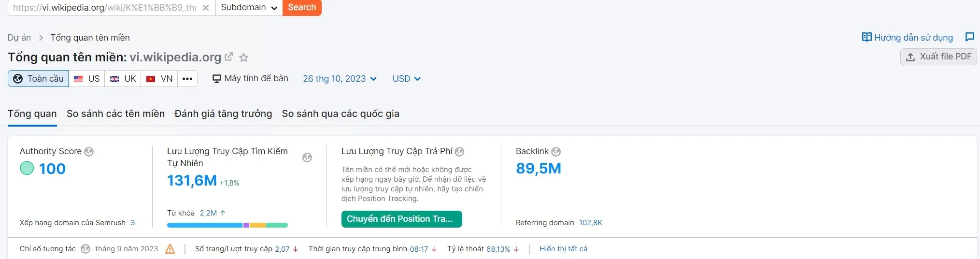Click the keywords count 2,2M
Viewport: 980px width, 259px height.
[x=208, y=213]
